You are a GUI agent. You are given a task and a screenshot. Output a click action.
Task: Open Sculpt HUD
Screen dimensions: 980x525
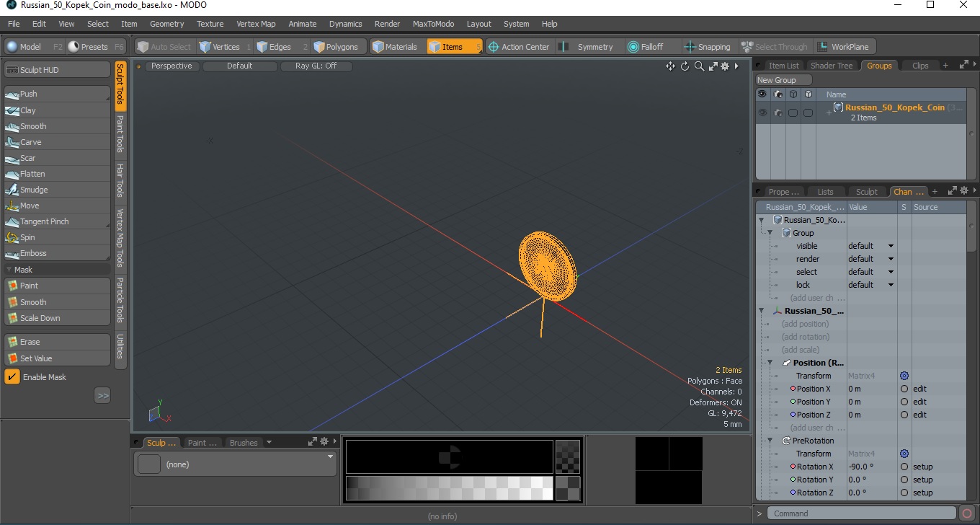(57, 70)
